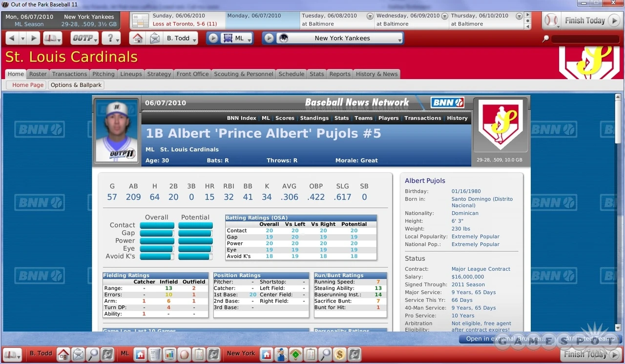Screen dimensions: 625x364
Task: Select Tuesday 06/08/2010 game at Baltimore
Action: pos(337,20)
